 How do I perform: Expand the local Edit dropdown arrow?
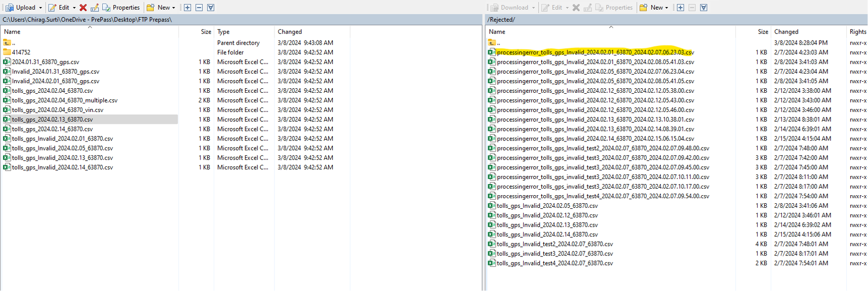[x=74, y=8]
